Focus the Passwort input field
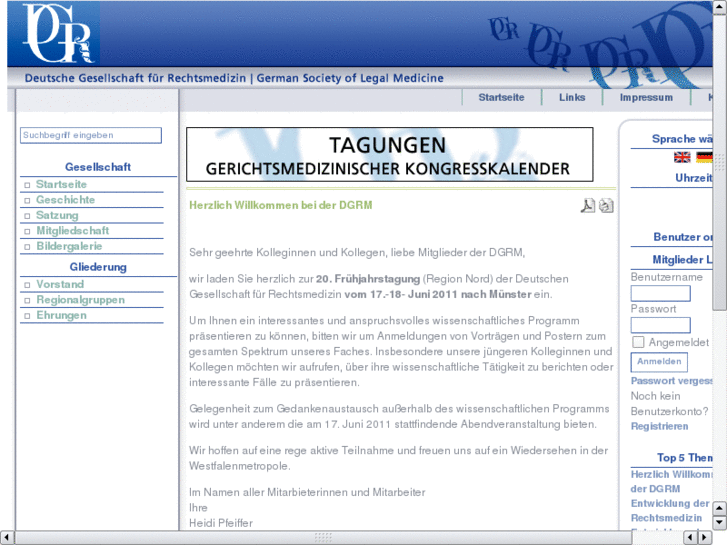 (660, 325)
